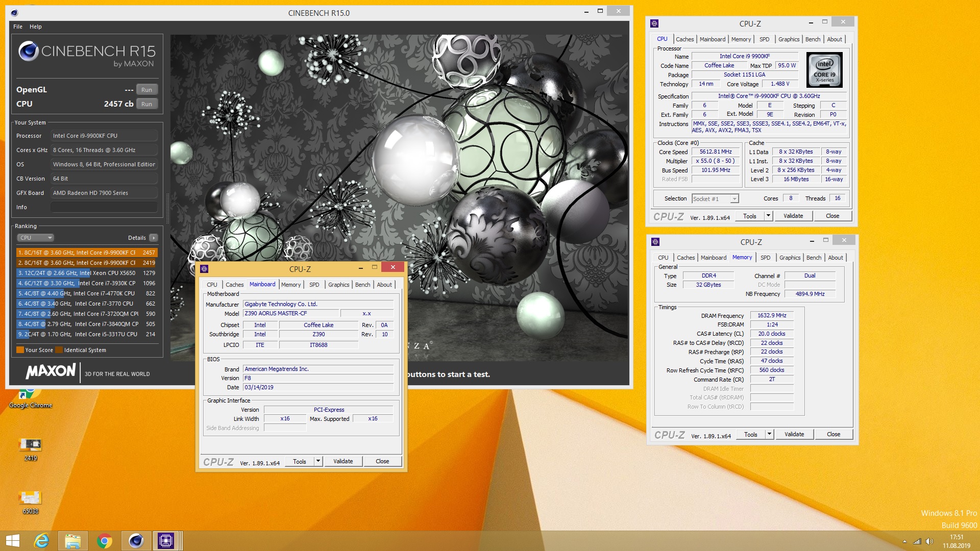Image resolution: width=980 pixels, height=551 pixels.
Task: Click Tools button in Mainboard CPU-Z window
Action: point(300,461)
